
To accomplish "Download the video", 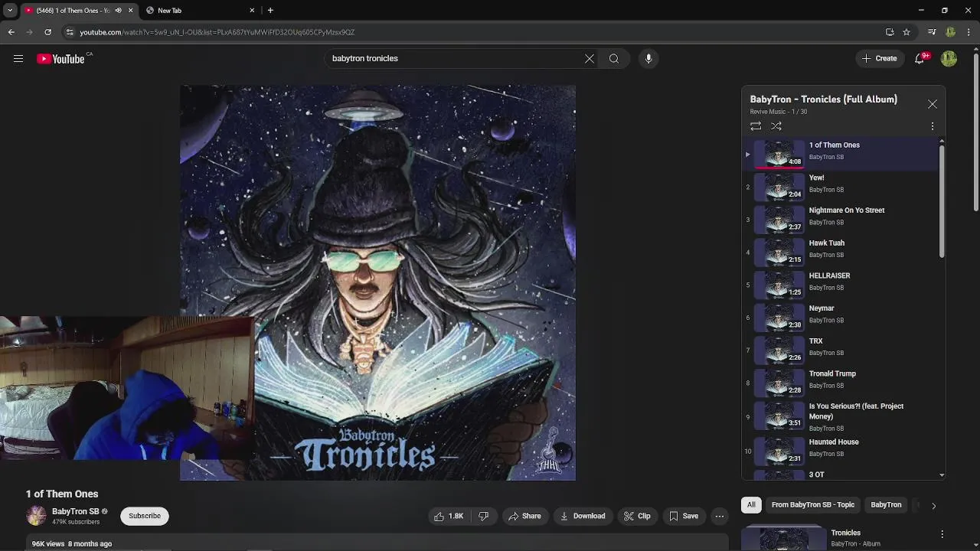I will pos(583,516).
